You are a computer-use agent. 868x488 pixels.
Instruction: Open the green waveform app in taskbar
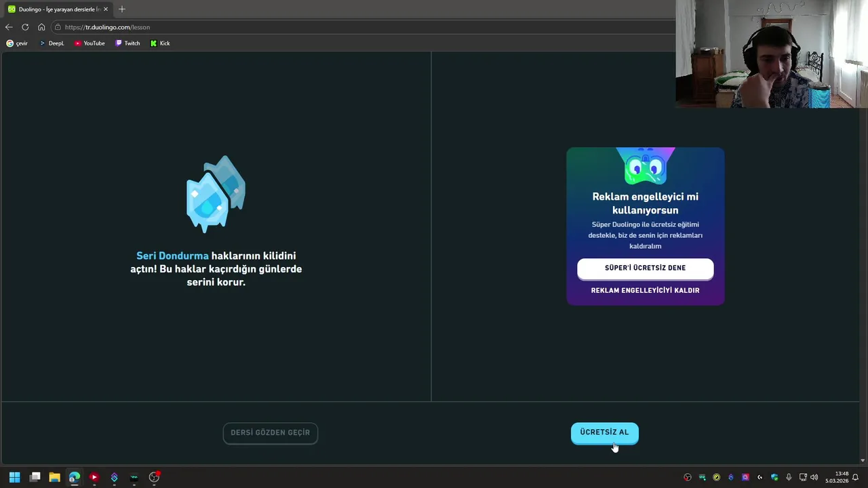point(134,477)
